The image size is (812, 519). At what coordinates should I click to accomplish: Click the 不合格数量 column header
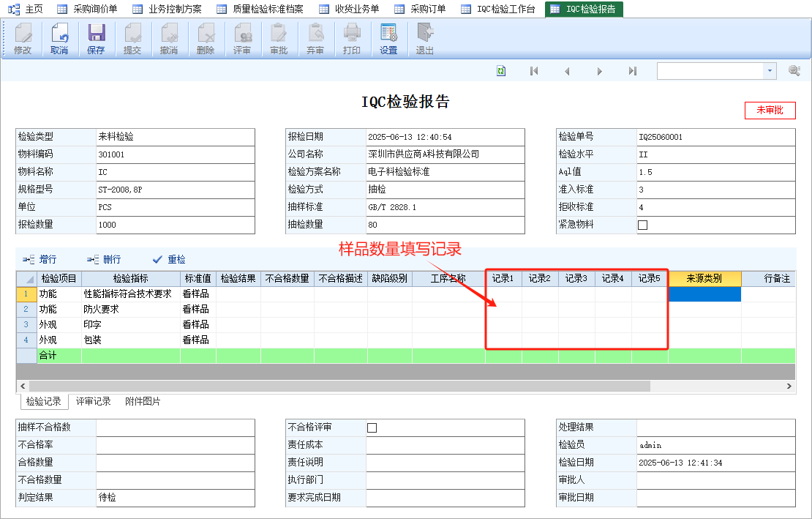(x=287, y=279)
